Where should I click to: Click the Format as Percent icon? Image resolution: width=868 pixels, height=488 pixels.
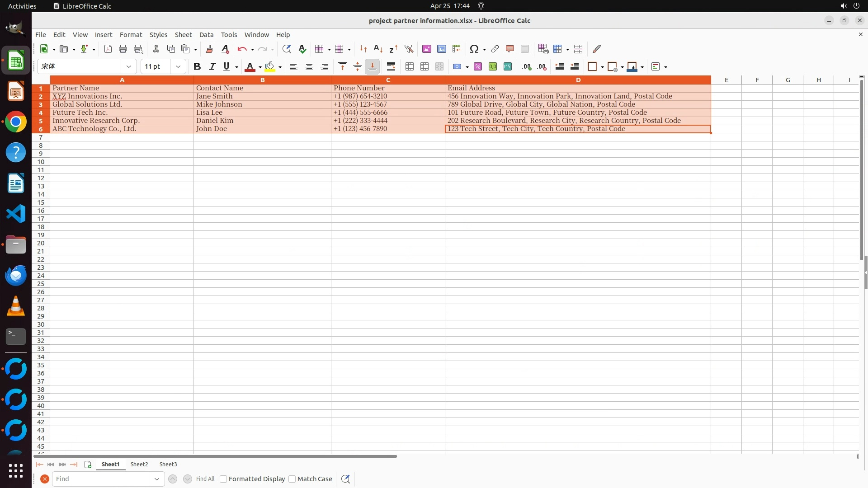coord(478,67)
